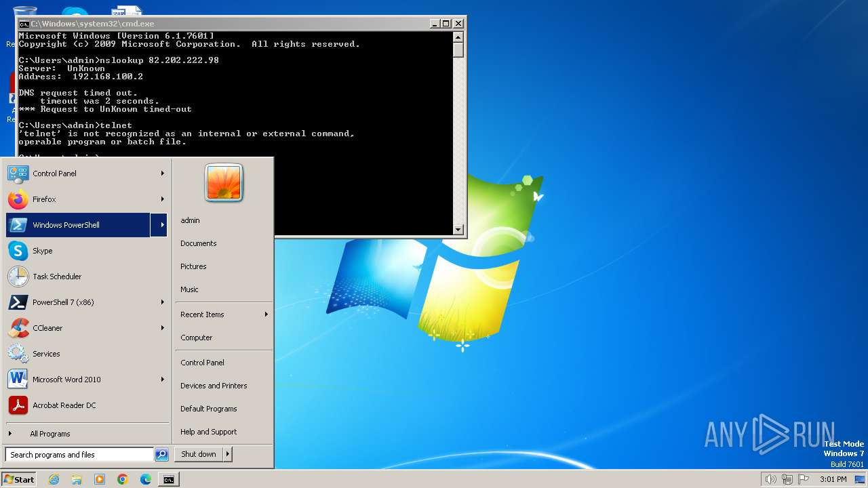Click the 3:01 PM clock

(833, 479)
